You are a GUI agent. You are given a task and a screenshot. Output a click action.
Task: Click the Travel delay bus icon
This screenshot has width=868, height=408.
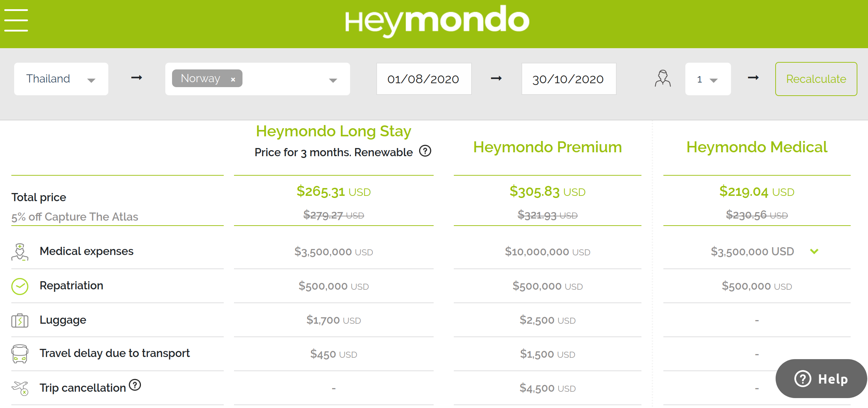click(20, 354)
